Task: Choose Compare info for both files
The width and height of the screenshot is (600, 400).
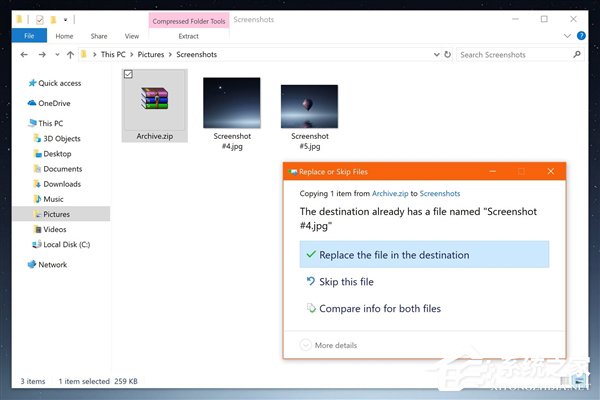Action: tap(374, 309)
